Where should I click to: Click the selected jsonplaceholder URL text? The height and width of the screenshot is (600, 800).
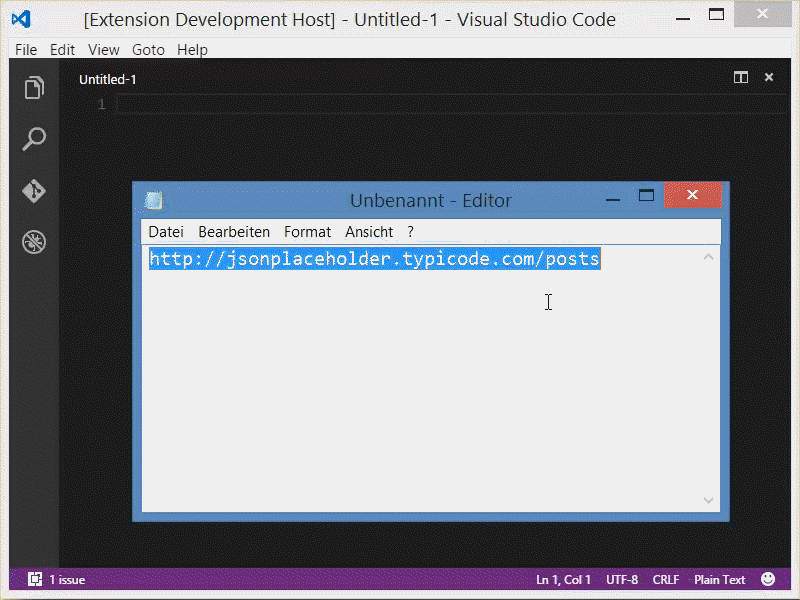pos(374,259)
